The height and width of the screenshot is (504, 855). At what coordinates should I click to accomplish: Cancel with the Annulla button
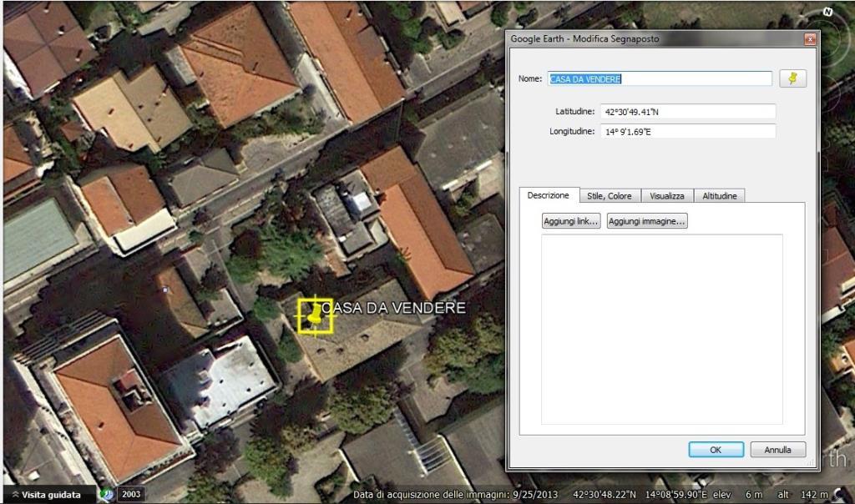pyautogui.click(x=777, y=450)
